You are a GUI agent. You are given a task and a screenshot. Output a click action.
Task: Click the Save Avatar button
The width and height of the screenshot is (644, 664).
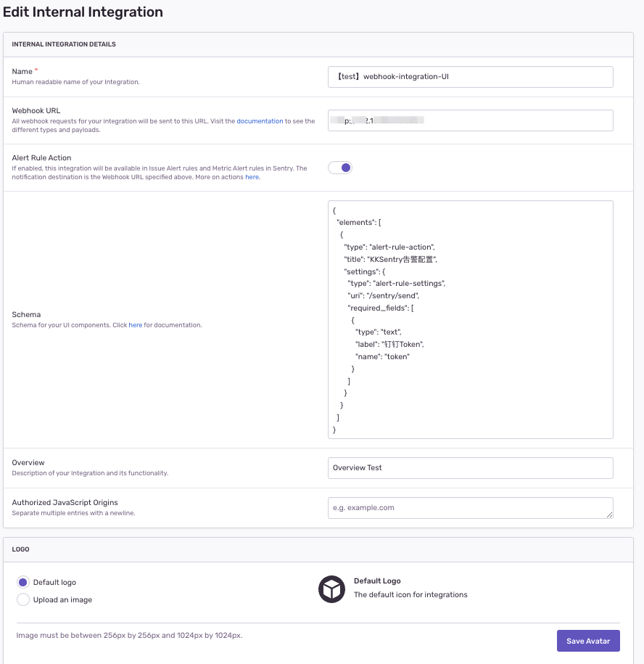(588, 641)
